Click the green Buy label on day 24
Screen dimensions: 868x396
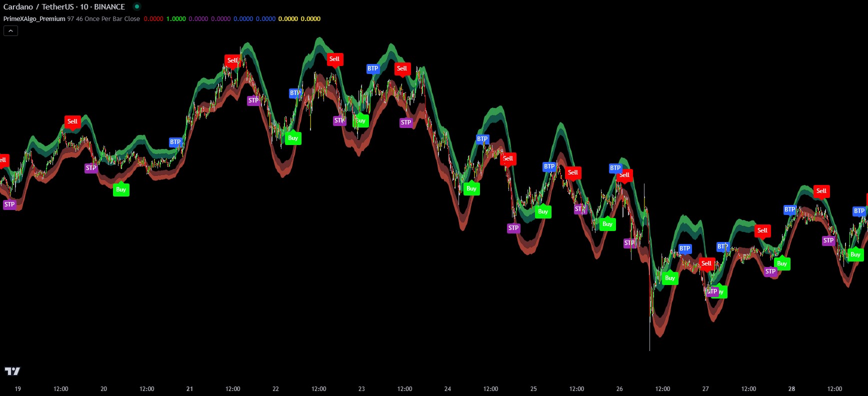point(471,188)
